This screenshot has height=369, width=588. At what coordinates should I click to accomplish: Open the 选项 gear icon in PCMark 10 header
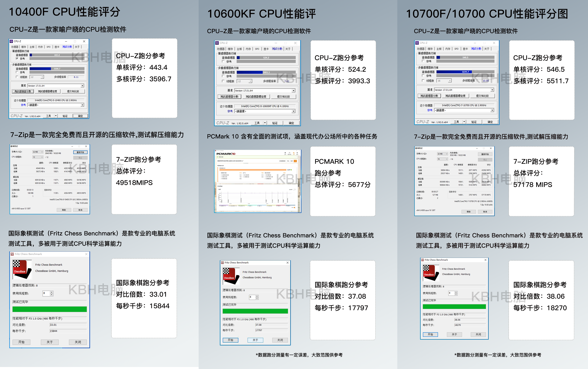(297, 153)
